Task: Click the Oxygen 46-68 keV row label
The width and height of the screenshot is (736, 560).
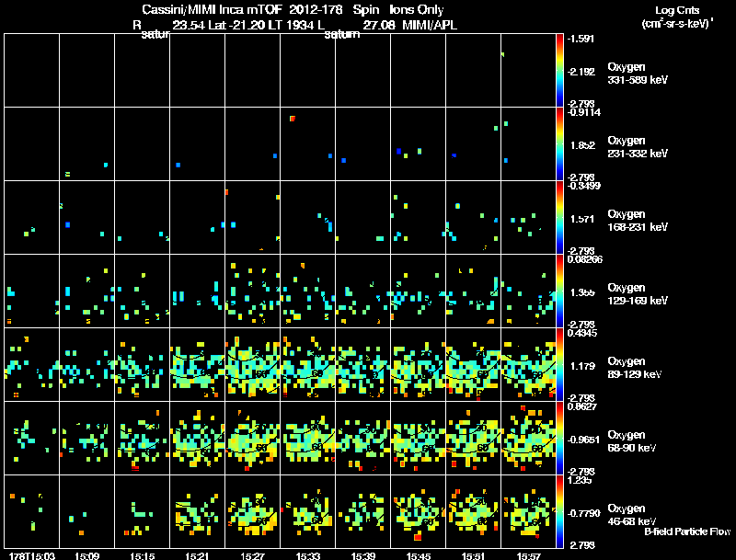Action: pyautogui.click(x=632, y=515)
